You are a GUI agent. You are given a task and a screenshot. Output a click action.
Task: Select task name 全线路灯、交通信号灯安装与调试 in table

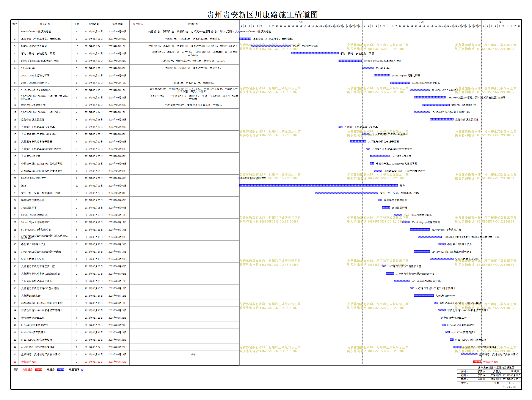click(41, 354)
